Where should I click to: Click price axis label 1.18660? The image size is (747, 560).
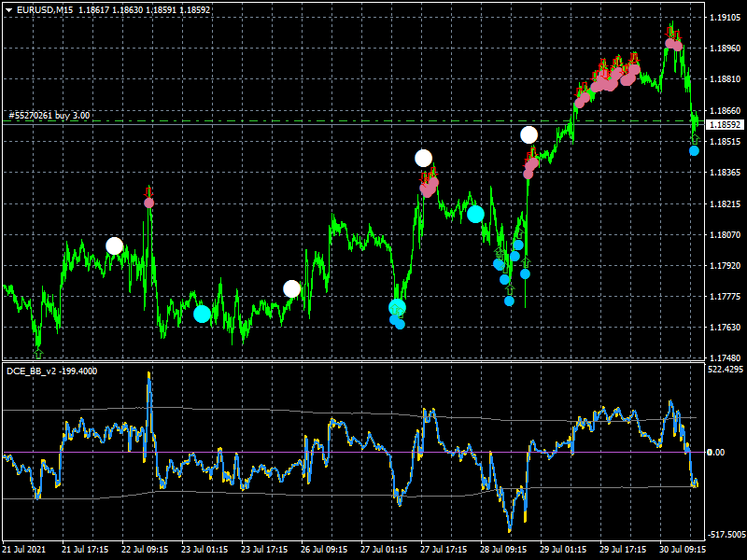[x=726, y=110]
